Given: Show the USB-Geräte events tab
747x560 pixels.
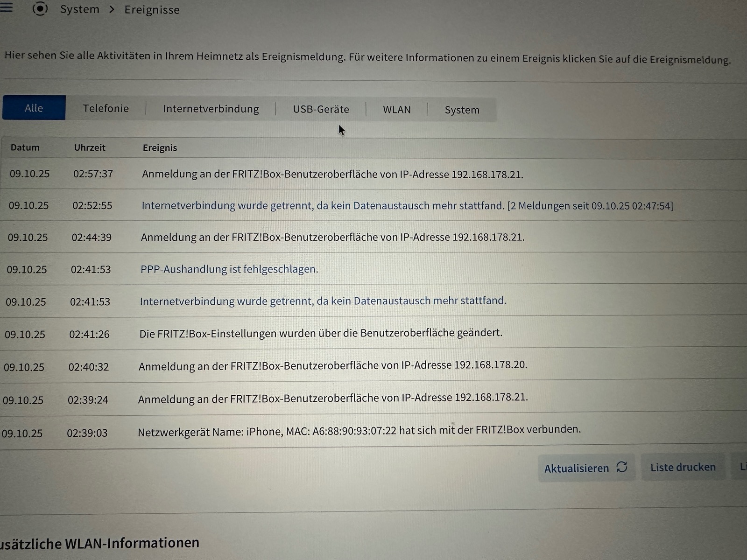Looking at the screenshot, I should pos(321,109).
